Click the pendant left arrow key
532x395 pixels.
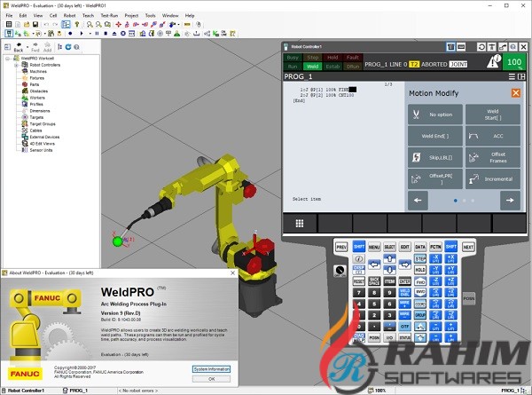click(374, 265)
